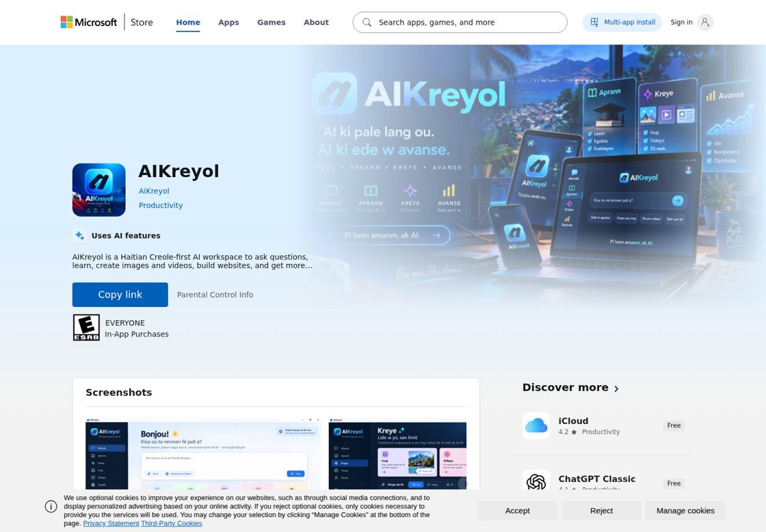Open the Kreye screenshot thumbnail
The image size is (766, 532).
(x=397, y=453)
